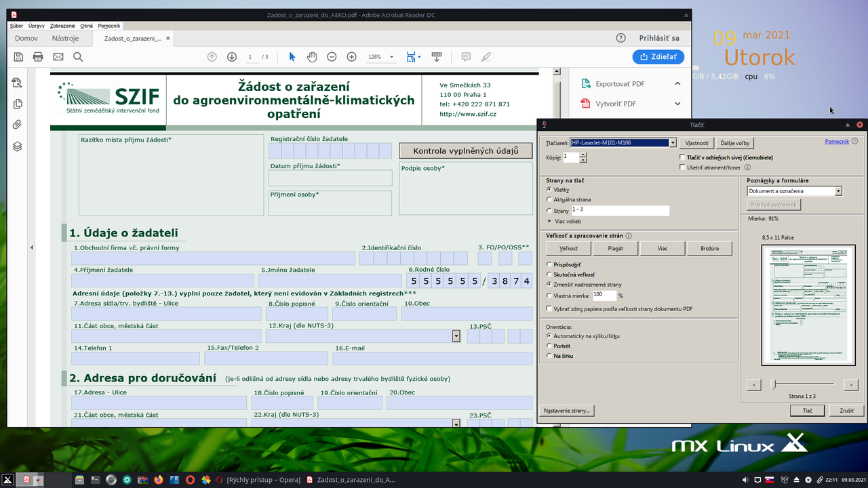Open the Okná menu
Image resolution: width=868 pixels, height=488 pixels.
pyautogui.click(x=87, y=26)
